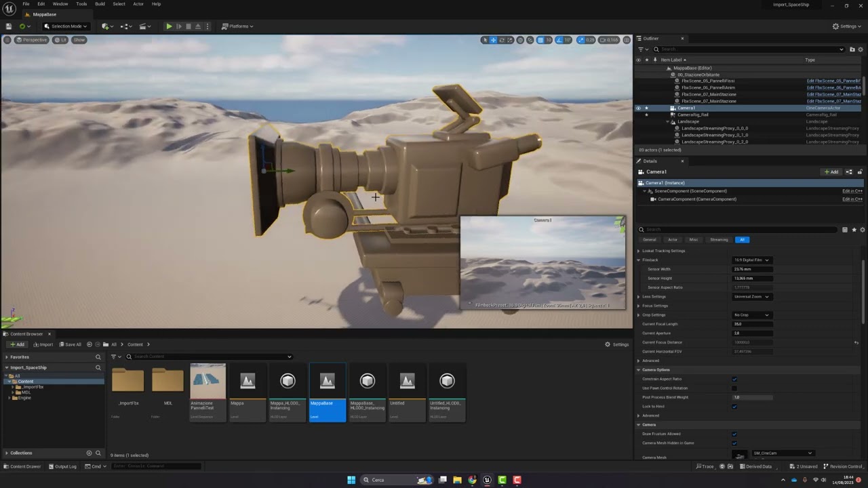The image size is (868, 488).
Task: Reset Current Focus Distance to default arrow
Action: click(856, 342)
